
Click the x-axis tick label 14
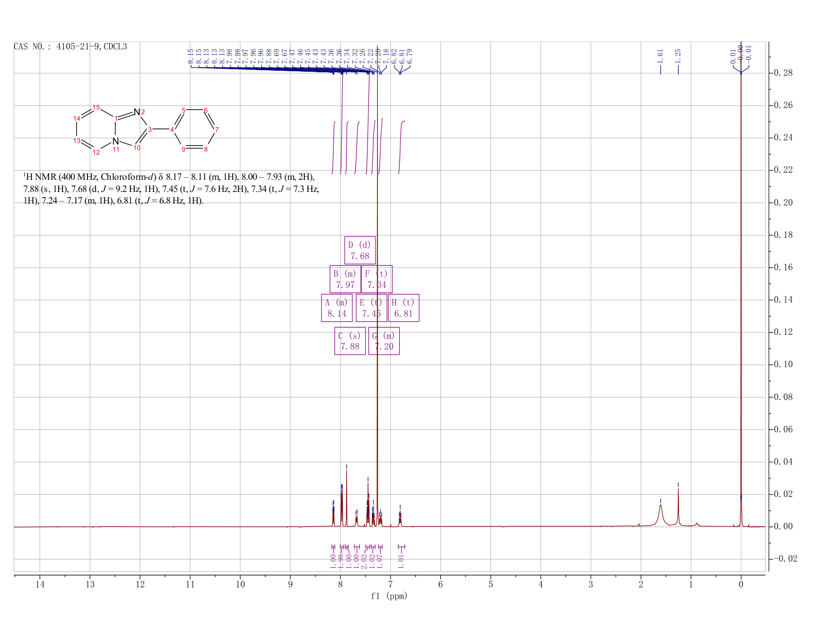point(40,584)
